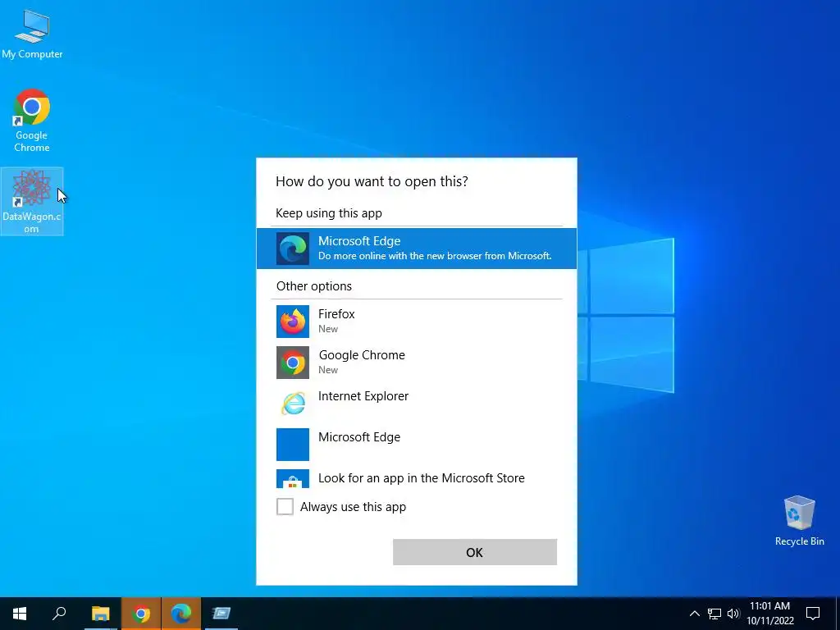Click the blank blue Microsoft Edge tile icon

[x=293, y=445]
